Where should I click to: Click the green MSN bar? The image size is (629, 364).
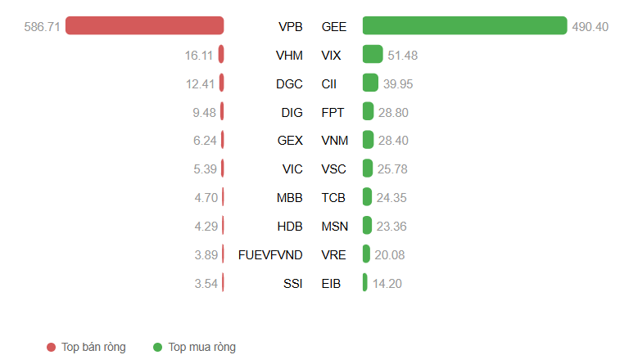tap(367, 226)
